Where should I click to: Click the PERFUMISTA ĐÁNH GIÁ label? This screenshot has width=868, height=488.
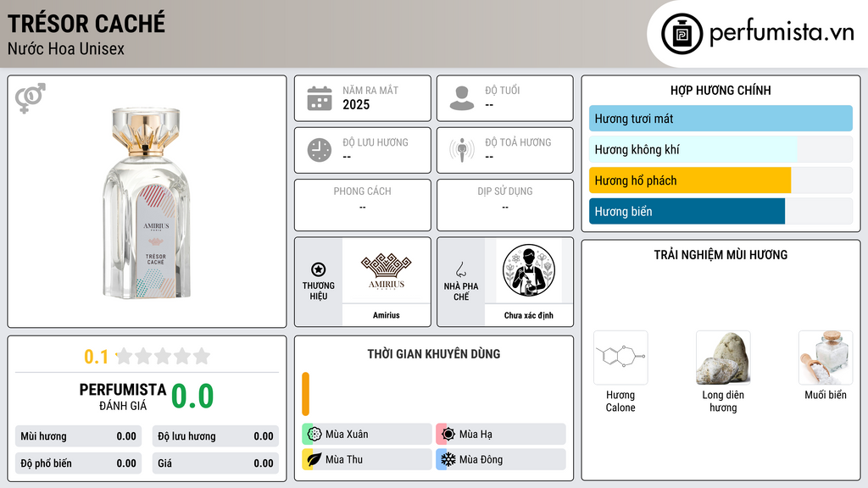123,396
